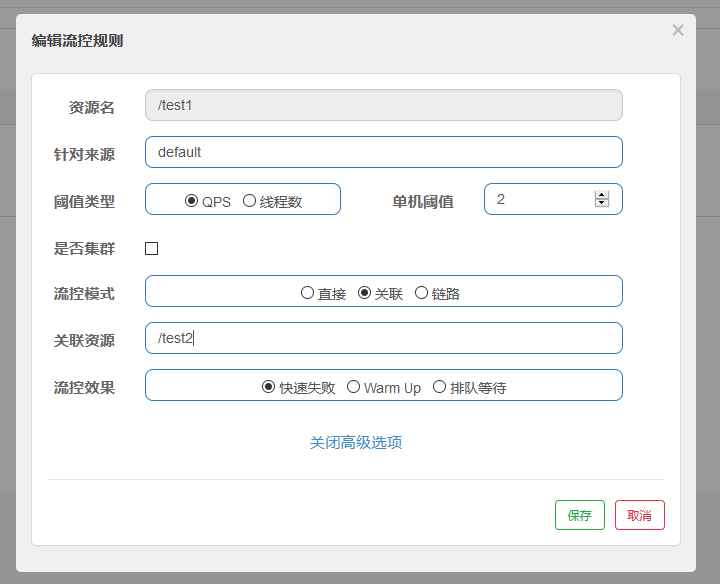Choose 链路 as the flow control mode

[x=422, y=293]
